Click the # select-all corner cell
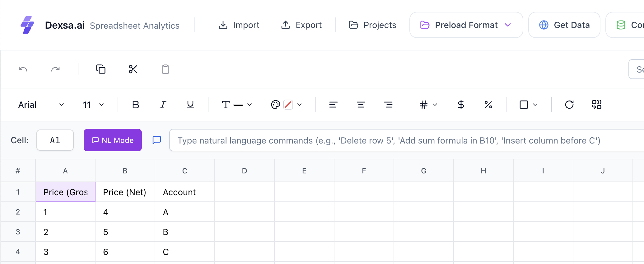Screen dimensions: 644x264 pos(18,171)
